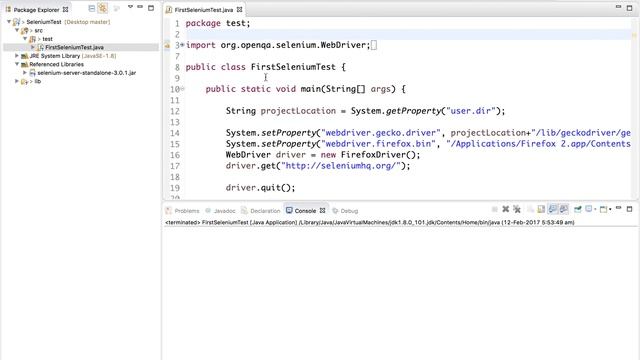Select the SeleniumTest project row

[62, 22]
